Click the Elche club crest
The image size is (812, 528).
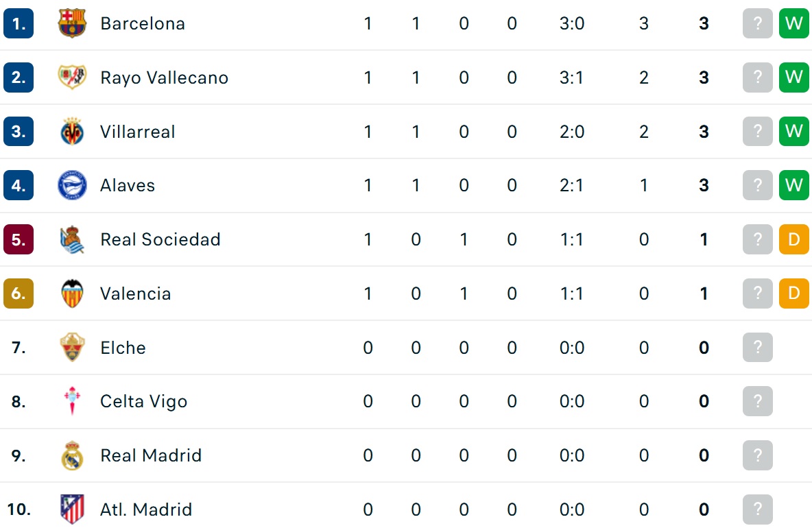[72, 348]
